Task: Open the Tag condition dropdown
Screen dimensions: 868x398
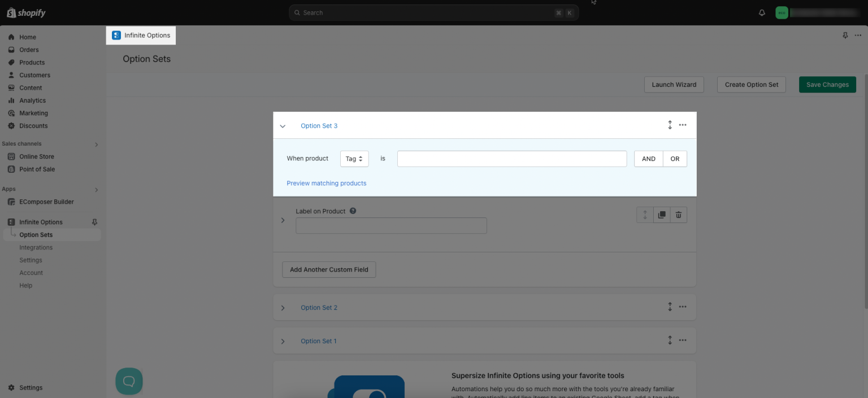Action: tap(354, 159)
